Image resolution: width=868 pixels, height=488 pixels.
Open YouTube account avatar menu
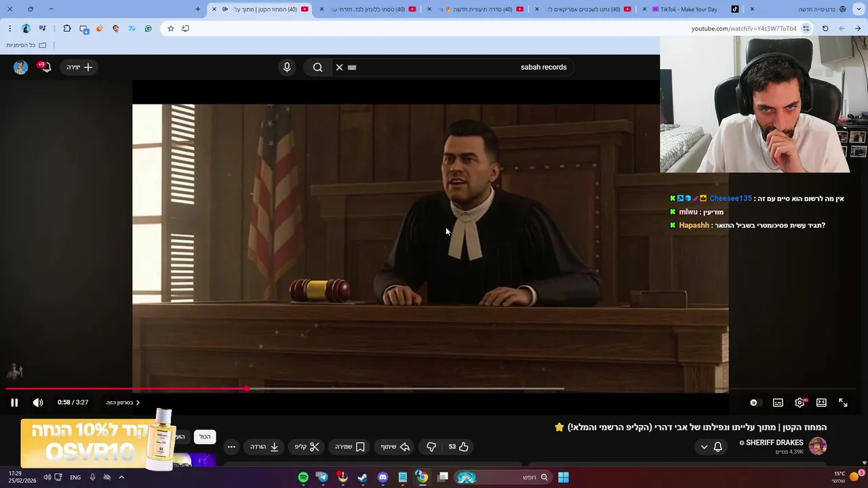point(20,67)
